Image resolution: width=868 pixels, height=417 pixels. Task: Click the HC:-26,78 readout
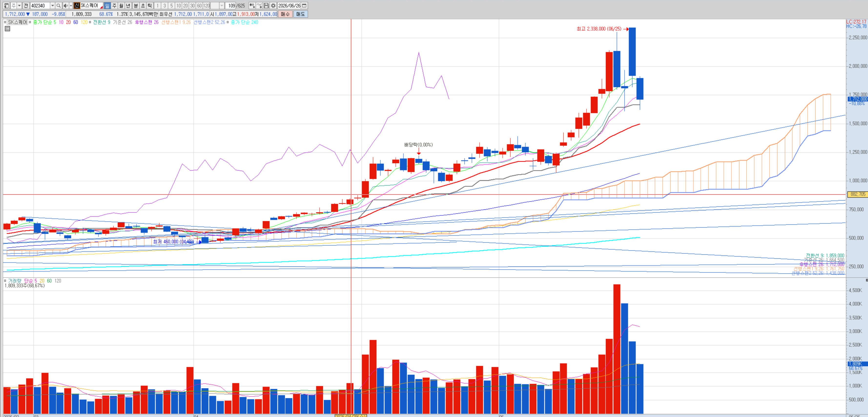click(x=856, y=26)
